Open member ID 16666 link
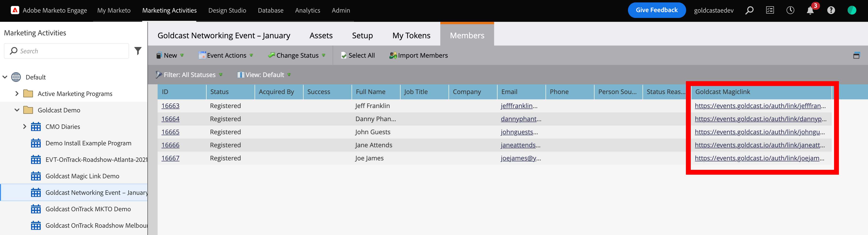The image size is (868, 235). [x=170, y=145]
